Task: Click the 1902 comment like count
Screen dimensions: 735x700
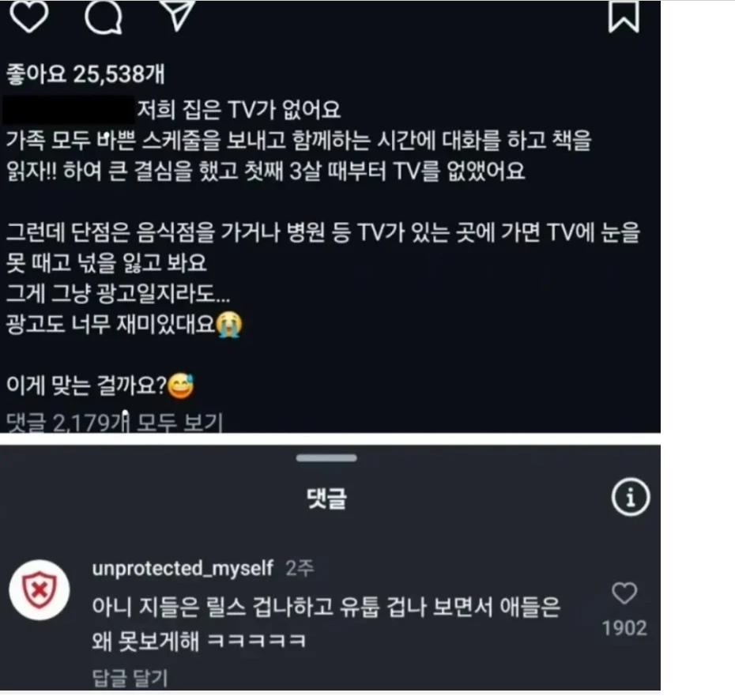Action: [624, 628]
